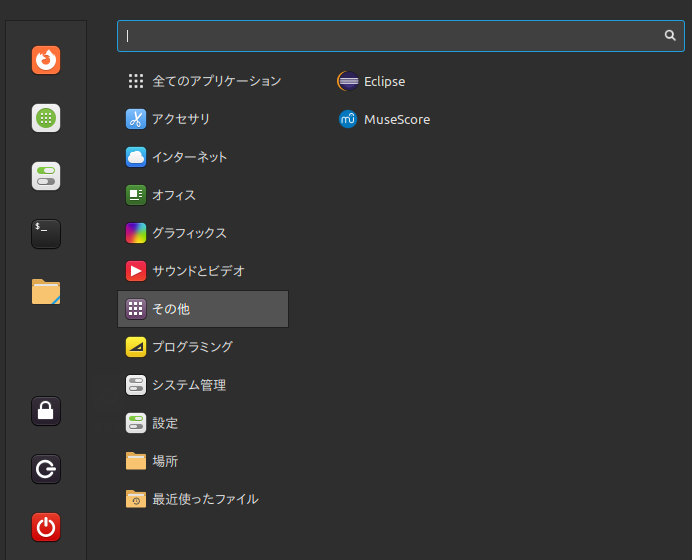Screen dimensions: 692x560
Task: Click the purple その他 grid icon
Action: (136, 309)
